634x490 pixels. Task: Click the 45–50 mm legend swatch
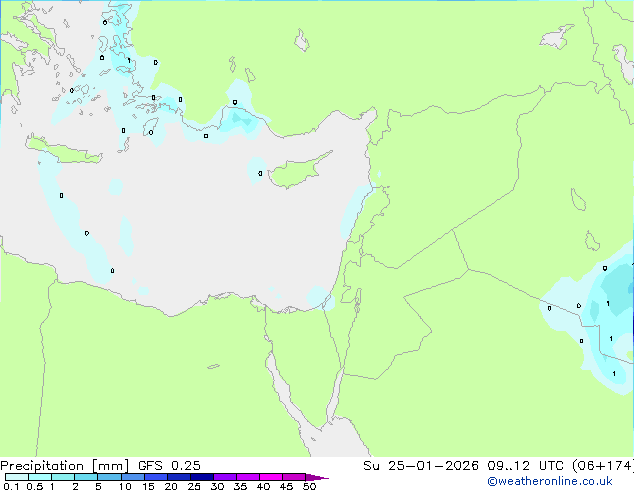tap(294, 477)
